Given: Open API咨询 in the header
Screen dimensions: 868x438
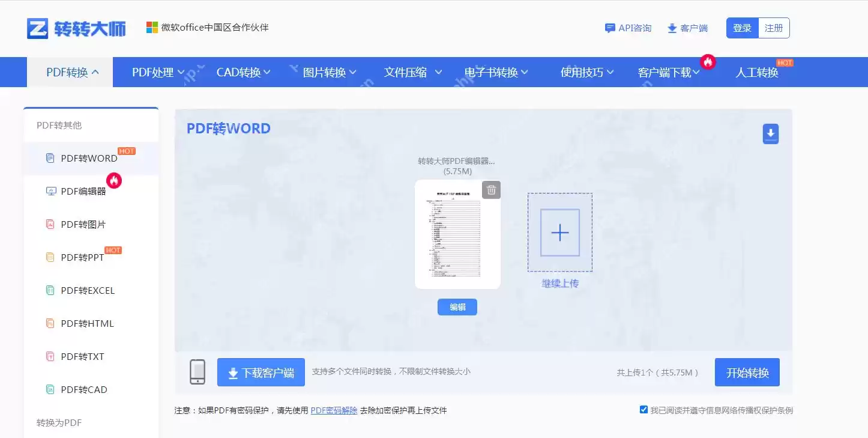Looking at the screenshot, I should coord(628,28).
